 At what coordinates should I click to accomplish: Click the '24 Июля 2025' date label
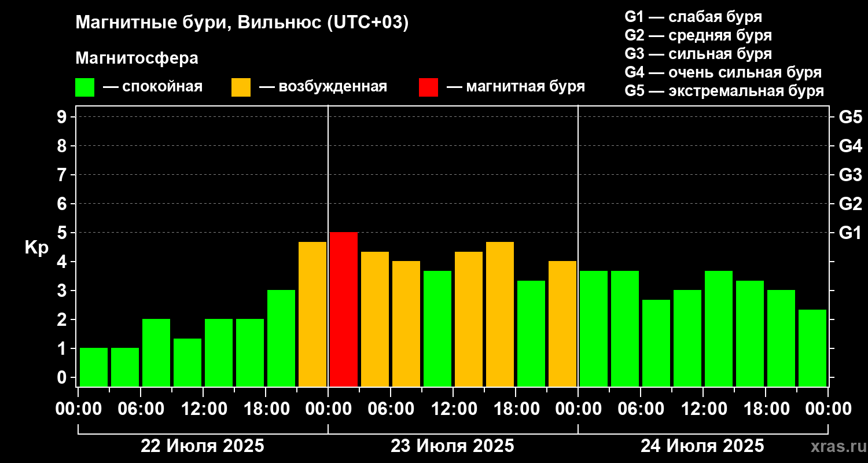(703, 446)
